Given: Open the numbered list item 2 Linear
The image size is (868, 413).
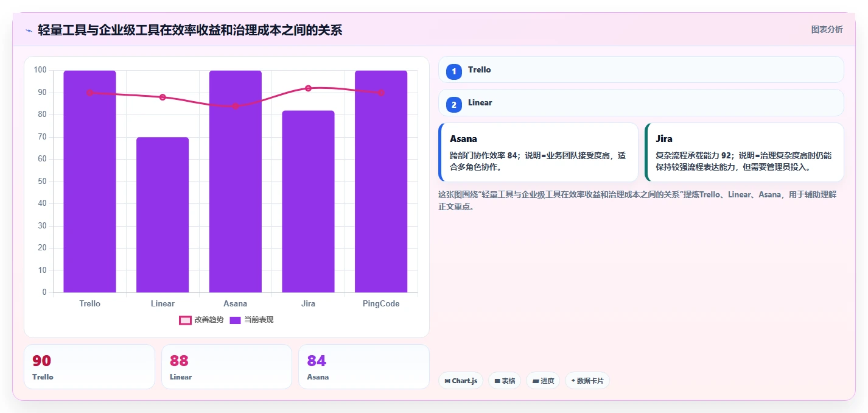Looking at the screenshot, I should click(641, 102).
